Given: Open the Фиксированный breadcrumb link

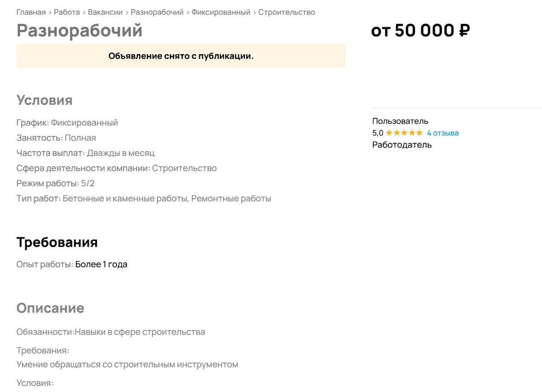Looking at the screenshot, I should 221,12.
